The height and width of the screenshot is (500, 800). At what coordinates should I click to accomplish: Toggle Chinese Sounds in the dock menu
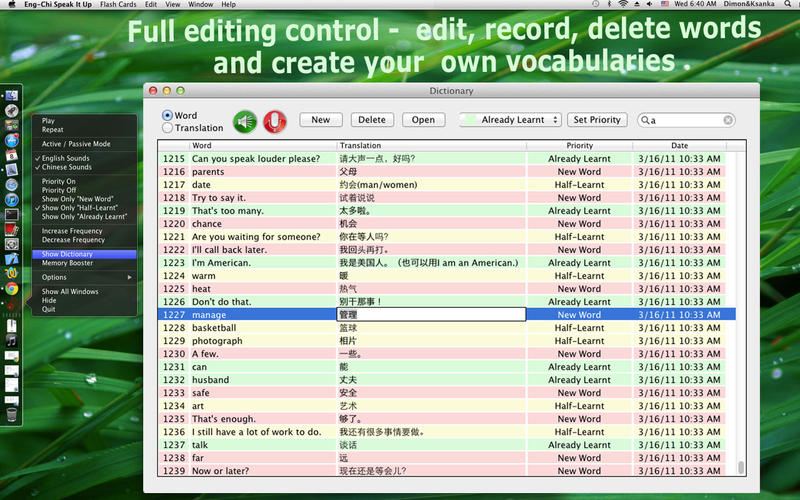tap(66, 167)
